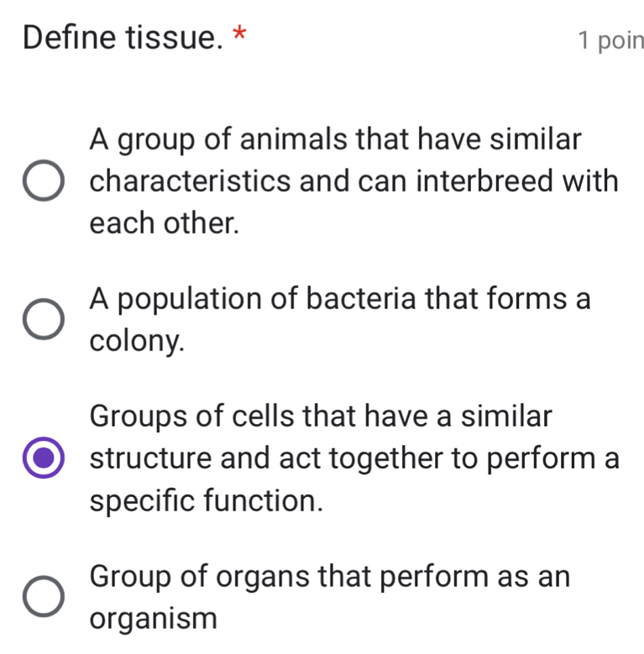Viewport: 644px width, 654px height.
Task: Click the line "A population of bacteria that forms a"
Action: (x=340, y=298)
